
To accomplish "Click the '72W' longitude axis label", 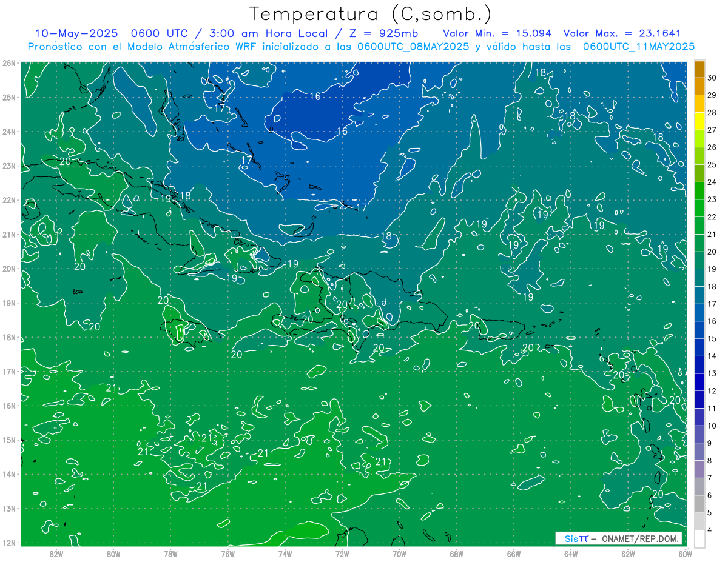I will (342, 554).
